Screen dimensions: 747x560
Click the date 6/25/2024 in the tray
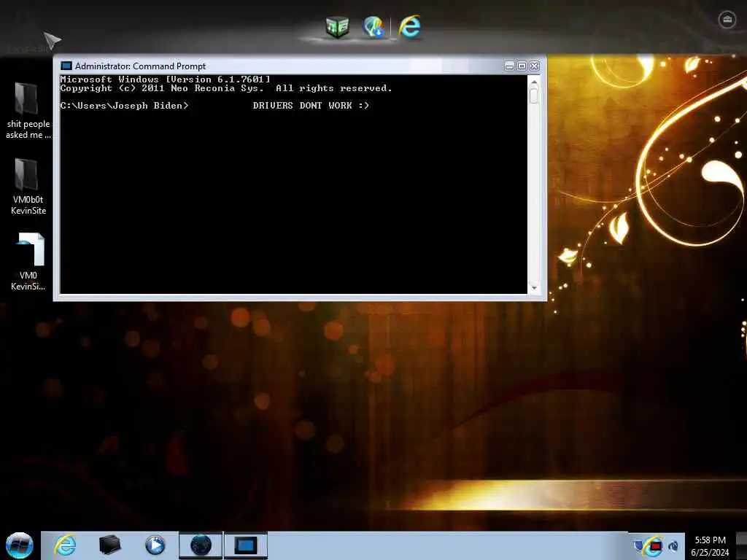[710, 553]
